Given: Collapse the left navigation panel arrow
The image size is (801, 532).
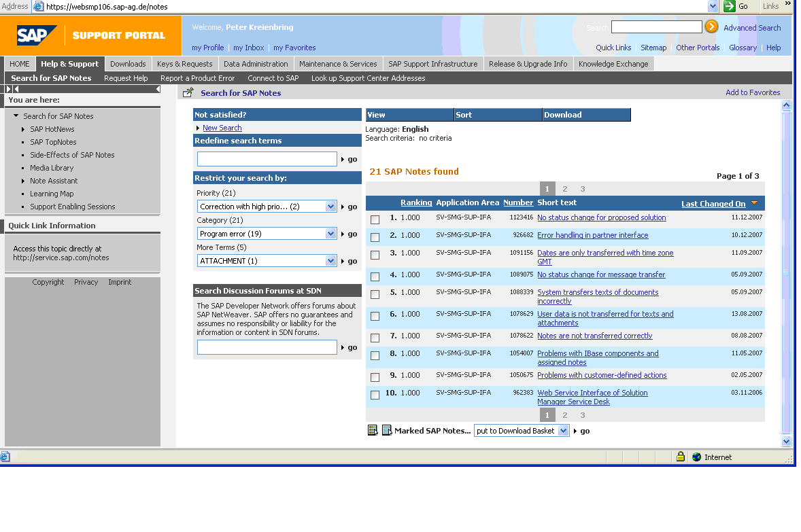Looking at the screenshot, I should 158,89.
